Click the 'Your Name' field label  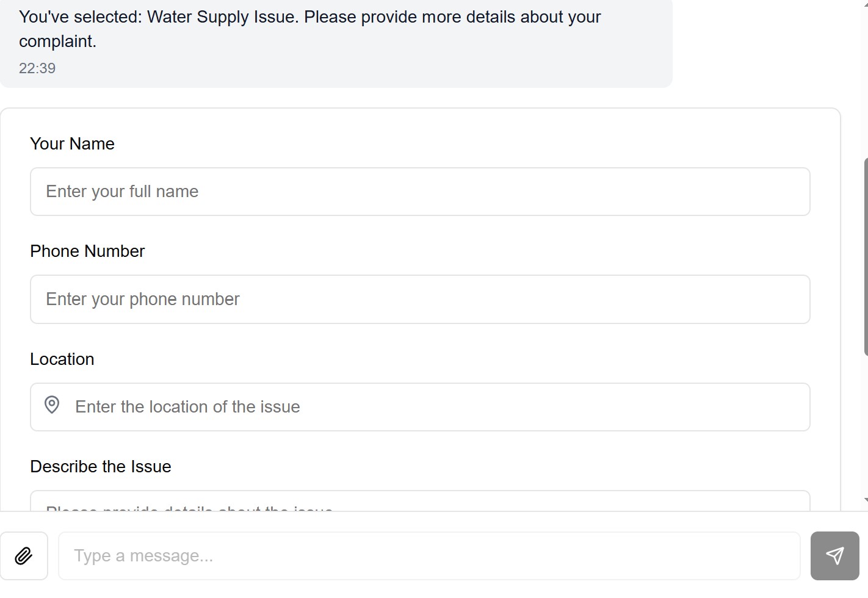(72, 143)
